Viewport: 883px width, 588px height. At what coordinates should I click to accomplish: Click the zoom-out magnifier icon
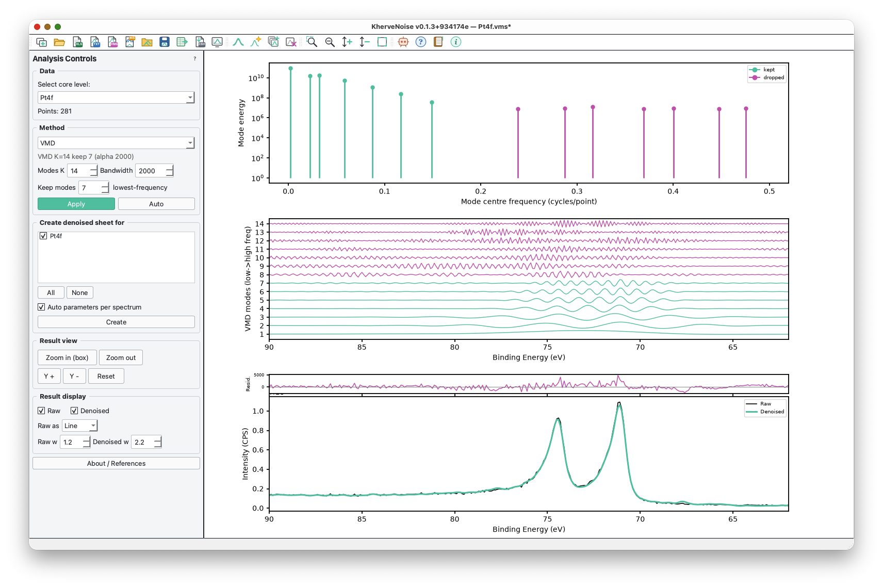tap(330, 42)
